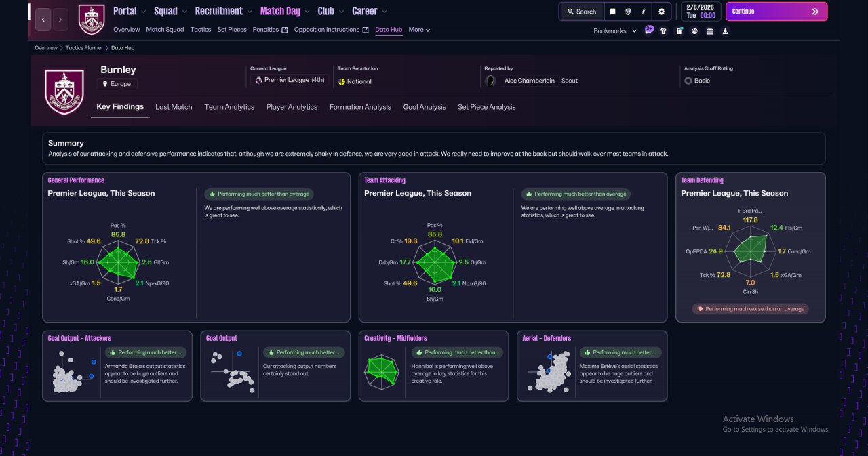Open Creativity - Midfielders card
The height and width of the screenshot is (456, 868).
(433, 366)
